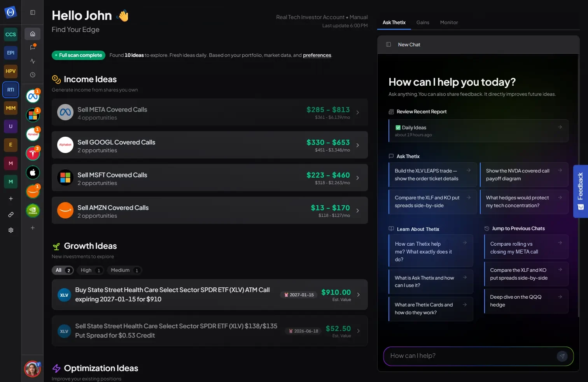Open the home icon in sidebar
This screenshot has height=382, width=588.
point(33,34)
